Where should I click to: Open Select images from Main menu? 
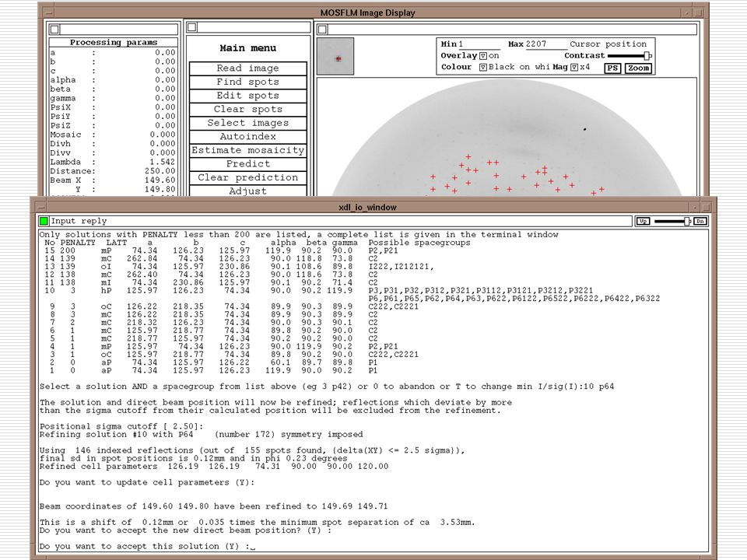[x=247, y=123]
